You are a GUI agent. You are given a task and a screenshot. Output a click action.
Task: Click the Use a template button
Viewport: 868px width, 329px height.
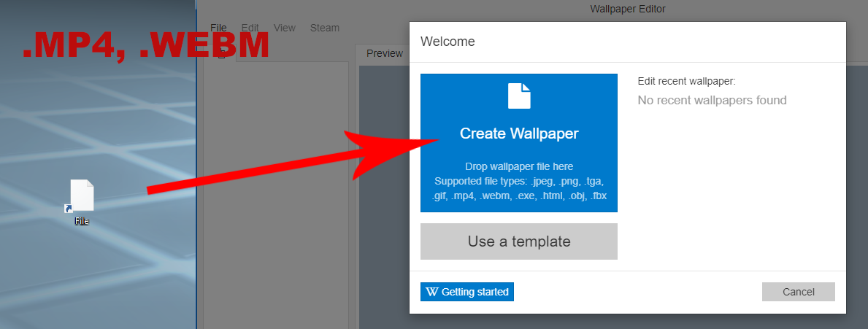(519, 241)
